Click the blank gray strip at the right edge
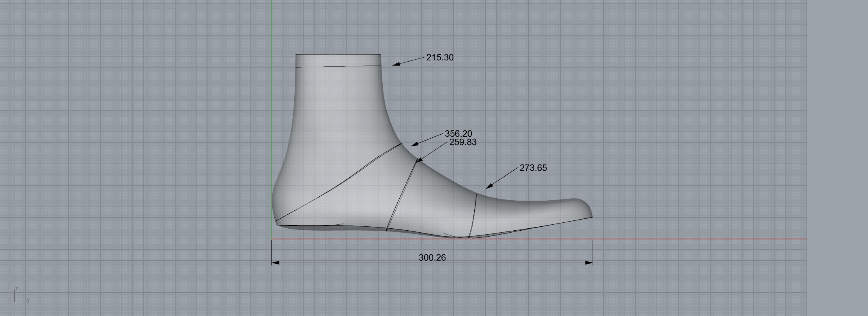The image size is (868, 316). click(x=836, y=158)
